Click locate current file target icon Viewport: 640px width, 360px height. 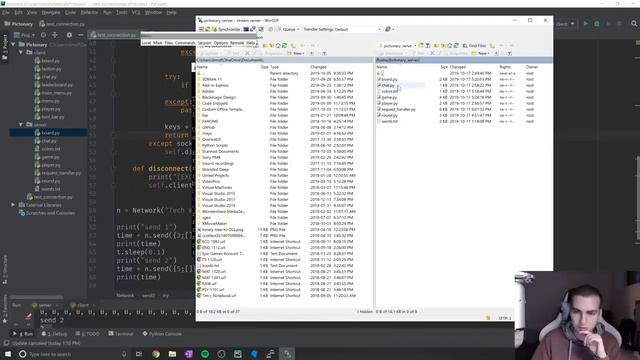coord(43,35)
